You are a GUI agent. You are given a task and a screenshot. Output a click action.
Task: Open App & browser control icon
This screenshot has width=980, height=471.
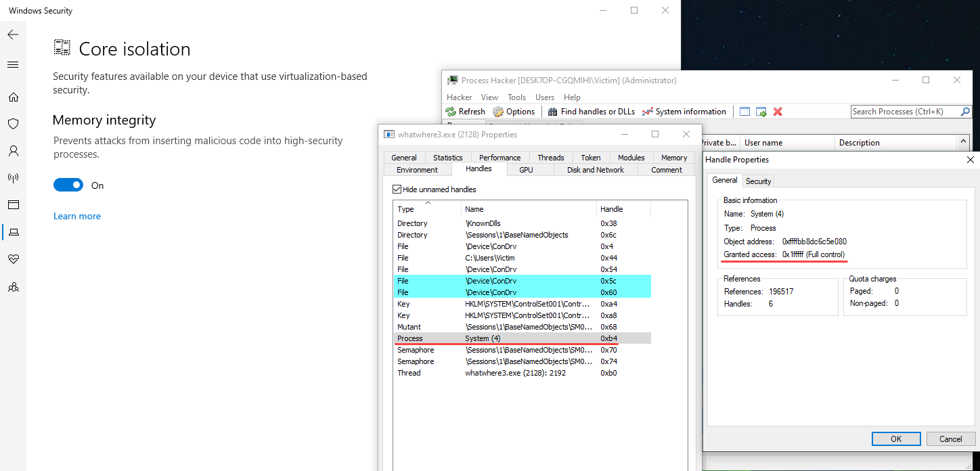coord(13,205)
